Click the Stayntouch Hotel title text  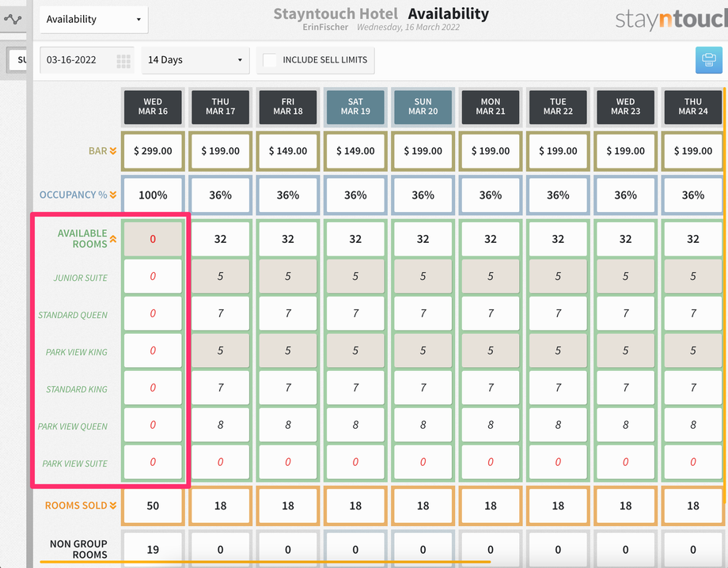336,14
